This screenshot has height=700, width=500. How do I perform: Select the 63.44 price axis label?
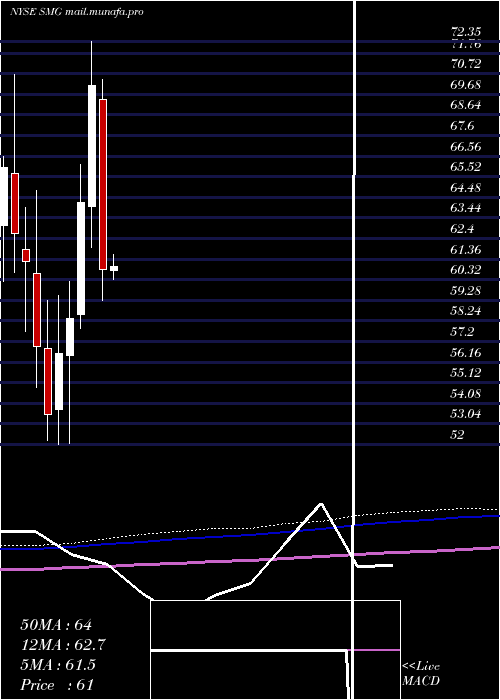click(466, 208)
